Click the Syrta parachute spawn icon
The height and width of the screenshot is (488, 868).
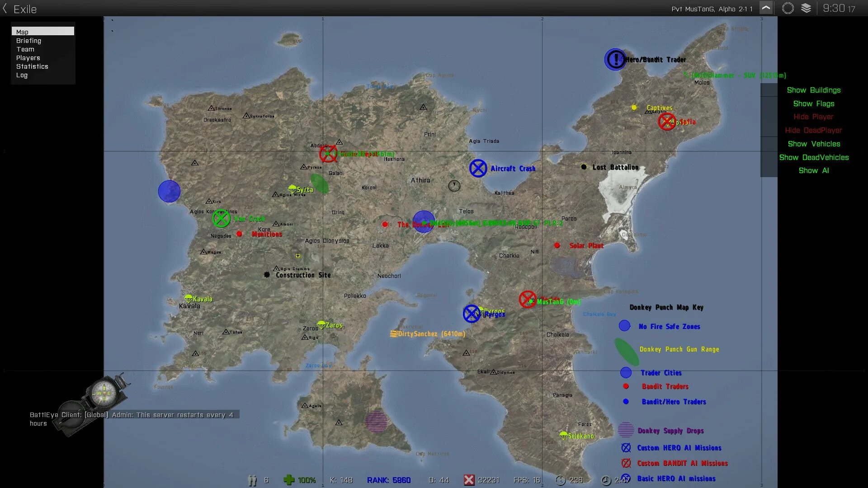pos(292,189)
